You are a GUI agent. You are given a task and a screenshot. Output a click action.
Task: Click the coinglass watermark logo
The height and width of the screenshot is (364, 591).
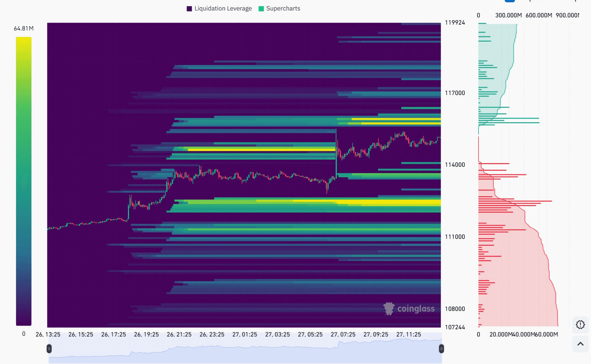409,309
